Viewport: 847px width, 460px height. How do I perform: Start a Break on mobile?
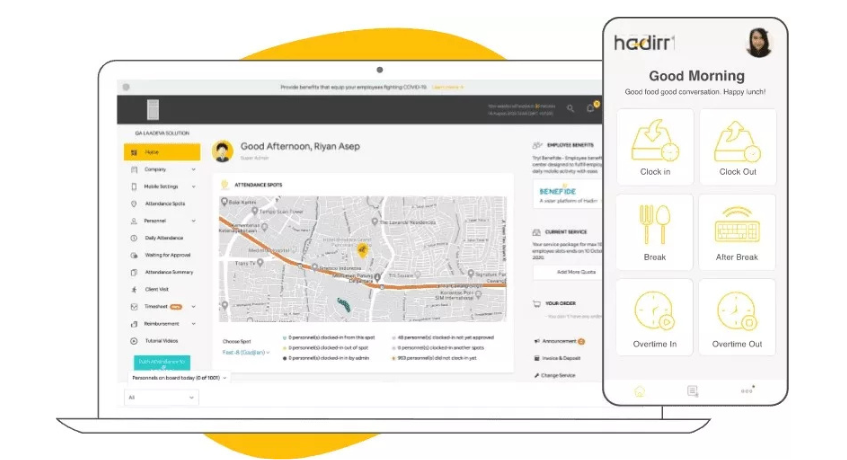point(655,232)
